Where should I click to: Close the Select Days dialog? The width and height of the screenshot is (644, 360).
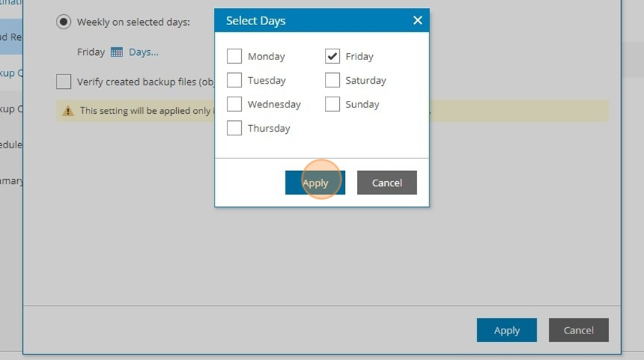point(418,20)
